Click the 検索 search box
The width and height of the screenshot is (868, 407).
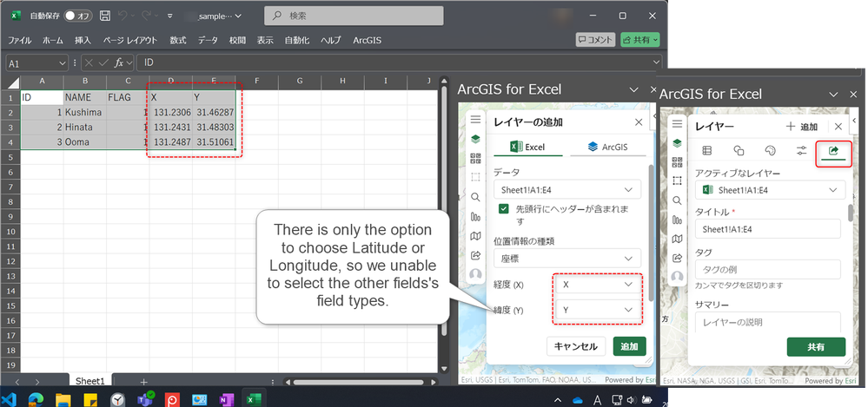pos(354,16)
